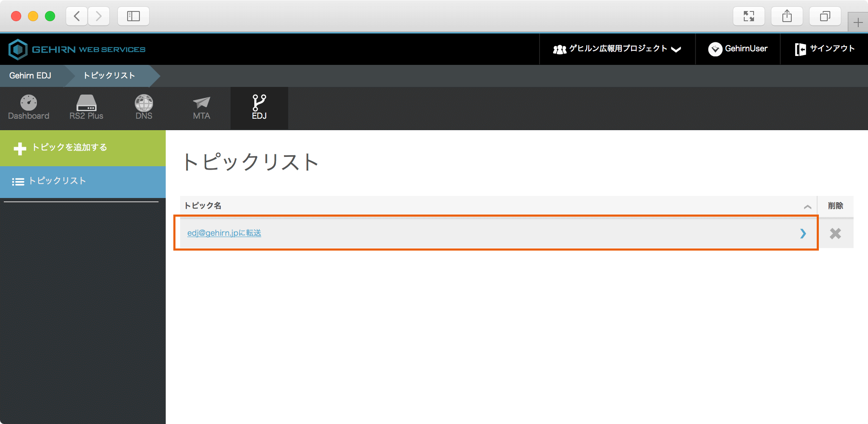The height and width of the screenshot is (424, 868).
Task: Toggle the browser sidebar button
Action: pos(134,16)
